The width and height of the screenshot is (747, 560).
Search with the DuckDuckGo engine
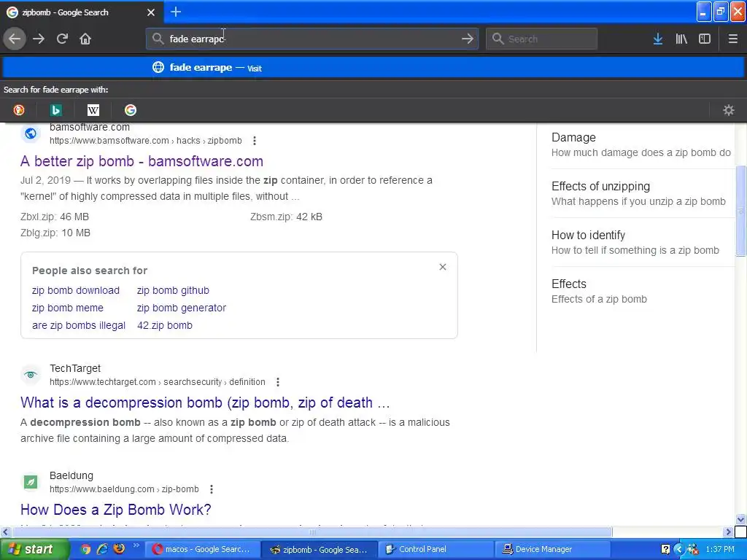[18, 111]
